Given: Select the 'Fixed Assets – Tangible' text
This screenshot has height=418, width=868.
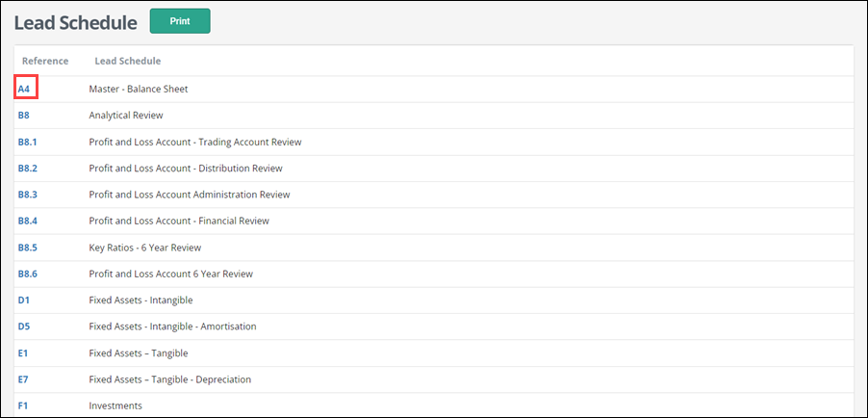Looking at the screenshot, I should 139,353.
